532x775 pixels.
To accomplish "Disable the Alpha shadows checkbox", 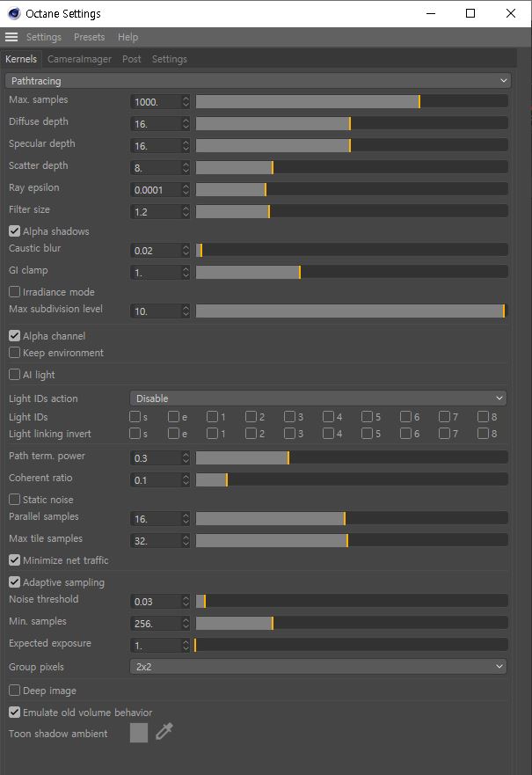I will (14, 231).
